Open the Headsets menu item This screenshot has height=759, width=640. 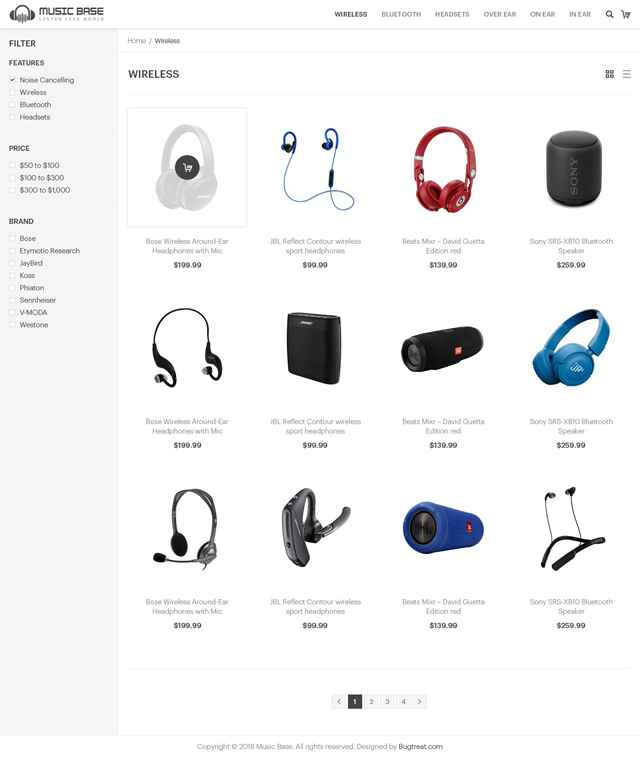(x=452, y=15)
